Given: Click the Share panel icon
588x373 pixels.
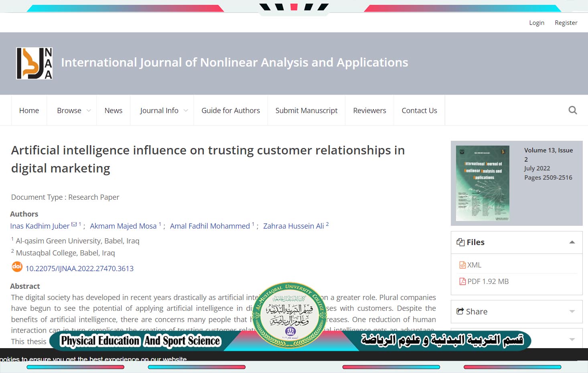Looking at the screenshot, I should click(x=460, y=311).
